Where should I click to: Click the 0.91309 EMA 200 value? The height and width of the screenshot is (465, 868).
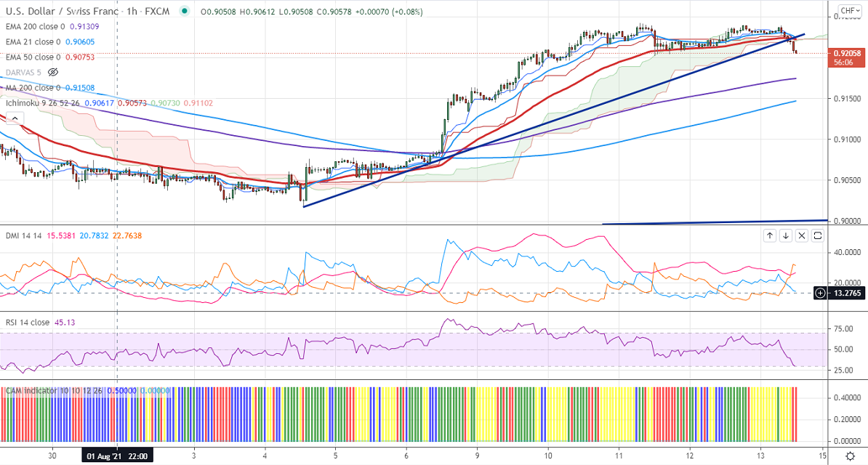click(84, 27)
